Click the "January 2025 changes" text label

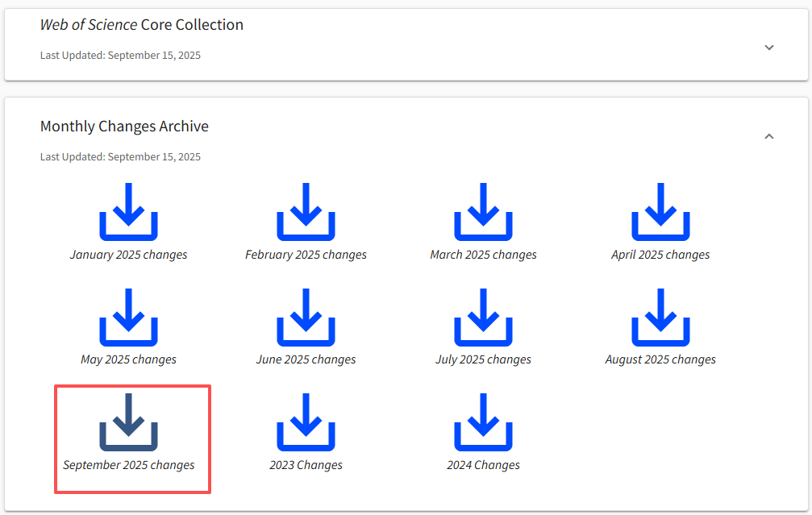click(128, 255)
